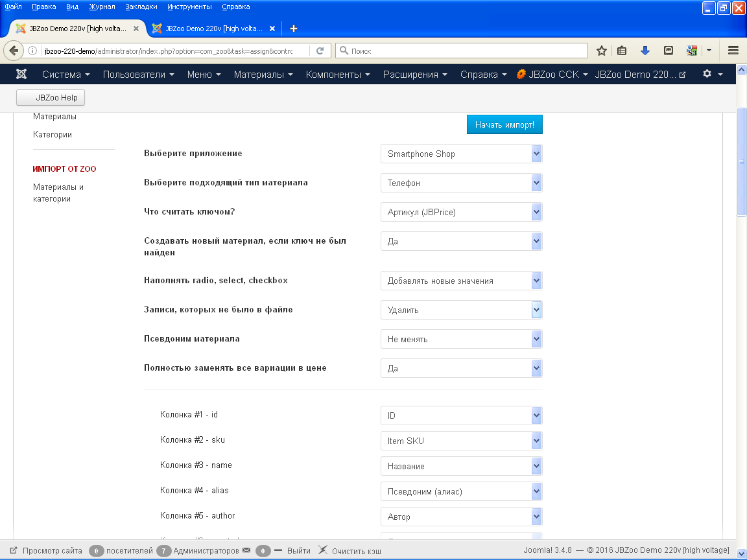Open the Компоненты menu
Screen dimensions: 747x560
click(337, 75)
